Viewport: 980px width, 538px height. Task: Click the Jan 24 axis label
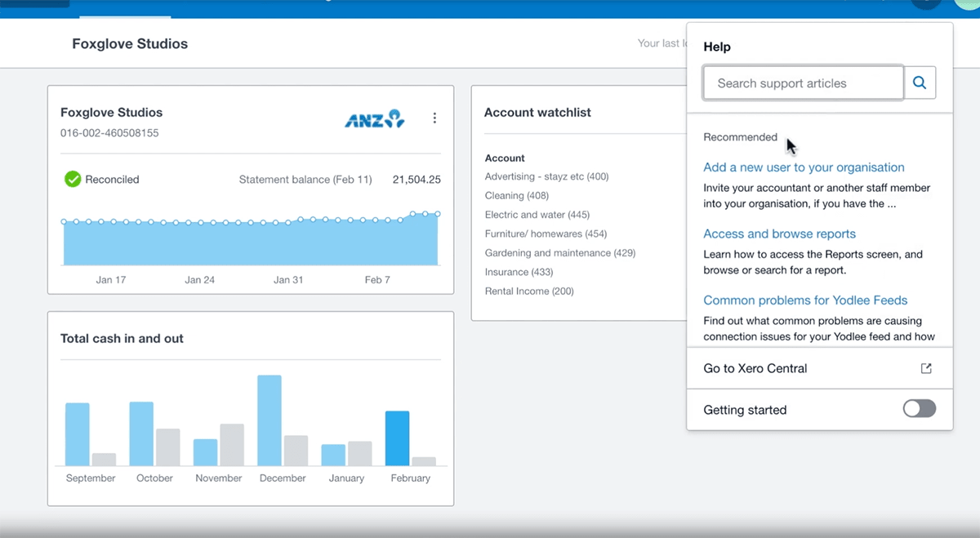point(199,280)
